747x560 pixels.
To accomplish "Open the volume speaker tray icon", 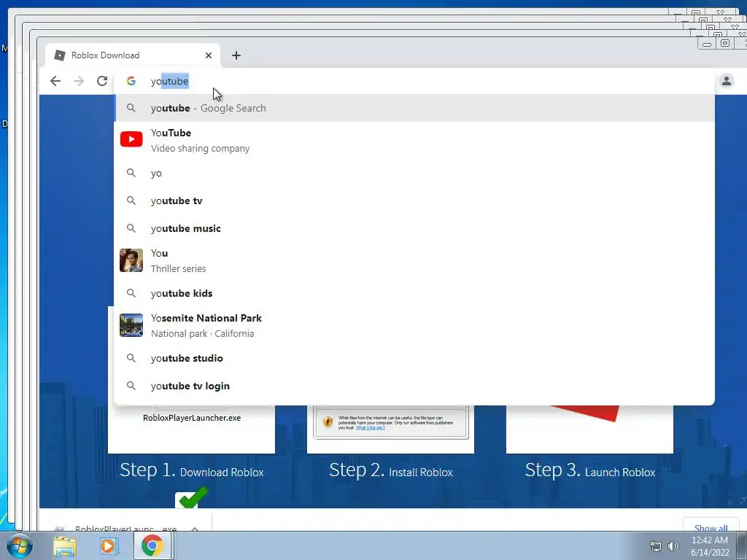I will [673, 546].
